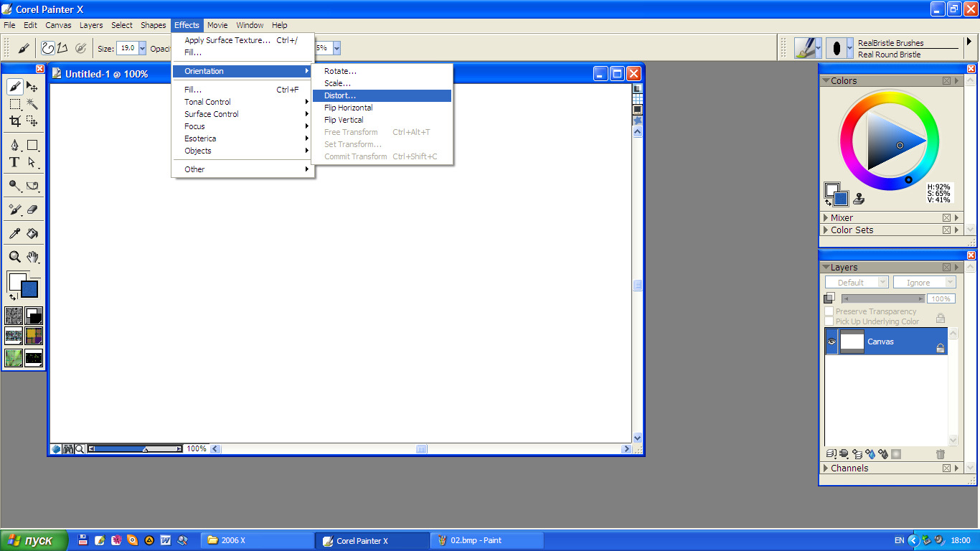Choose the Text tool
Image resolution: width=980 pixels, height=551 pixels.
pos(14,163)
